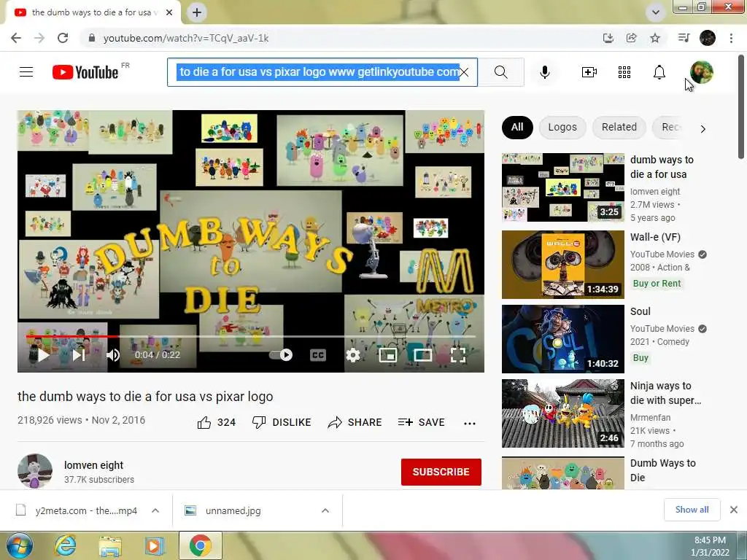The image size is (747, 560).
Task: Play the video
Action: pos(43,355)
